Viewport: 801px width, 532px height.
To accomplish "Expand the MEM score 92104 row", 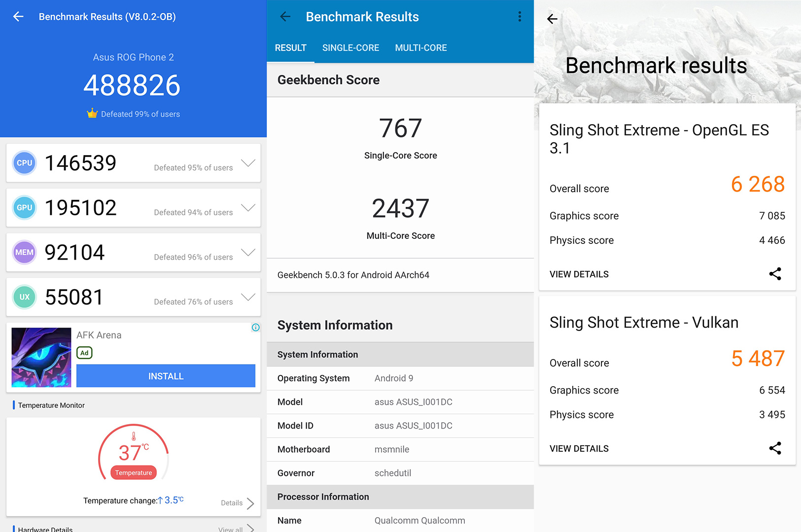I will (x=248, y=252).
